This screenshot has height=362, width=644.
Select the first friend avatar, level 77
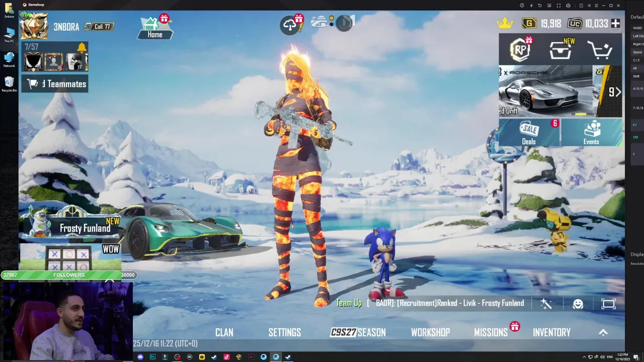point(34,61)
